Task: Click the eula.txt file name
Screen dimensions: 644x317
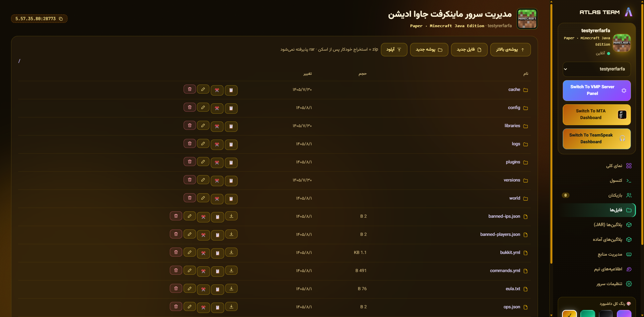Action: coord(513,289)
